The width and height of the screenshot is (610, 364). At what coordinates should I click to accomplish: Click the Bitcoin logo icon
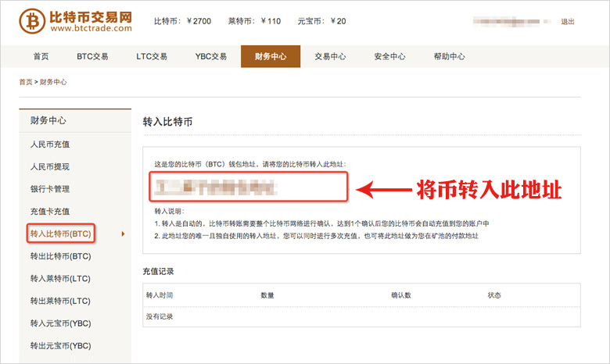(x=32, y=21)
